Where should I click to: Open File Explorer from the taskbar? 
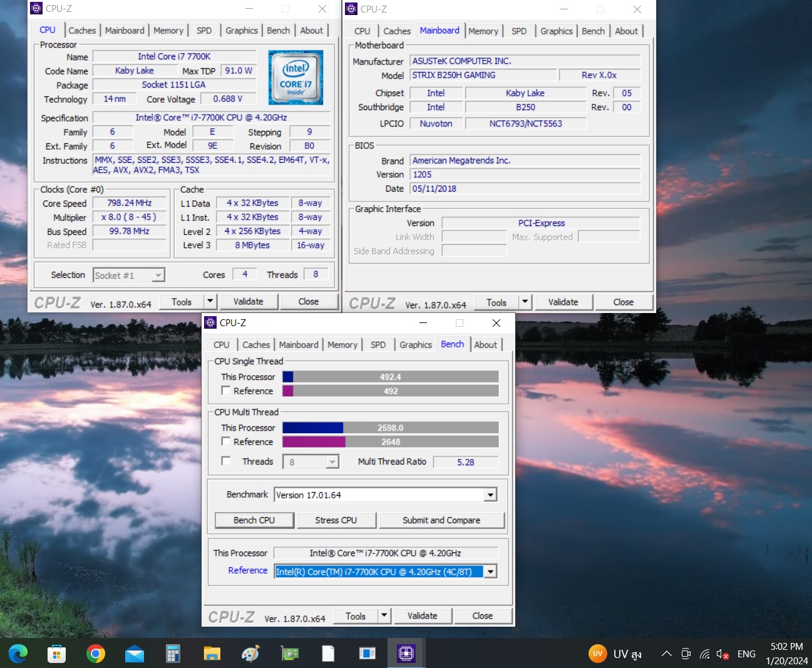click(212, 654)
